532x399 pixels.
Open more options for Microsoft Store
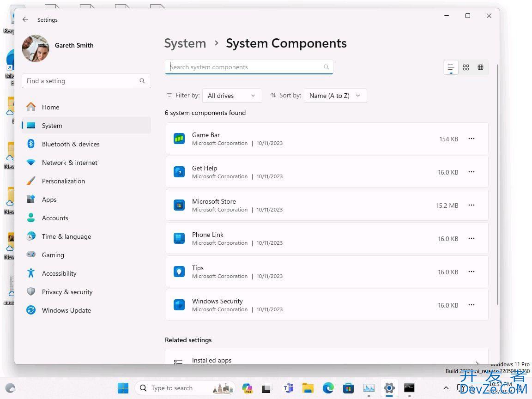click(471, 205)
